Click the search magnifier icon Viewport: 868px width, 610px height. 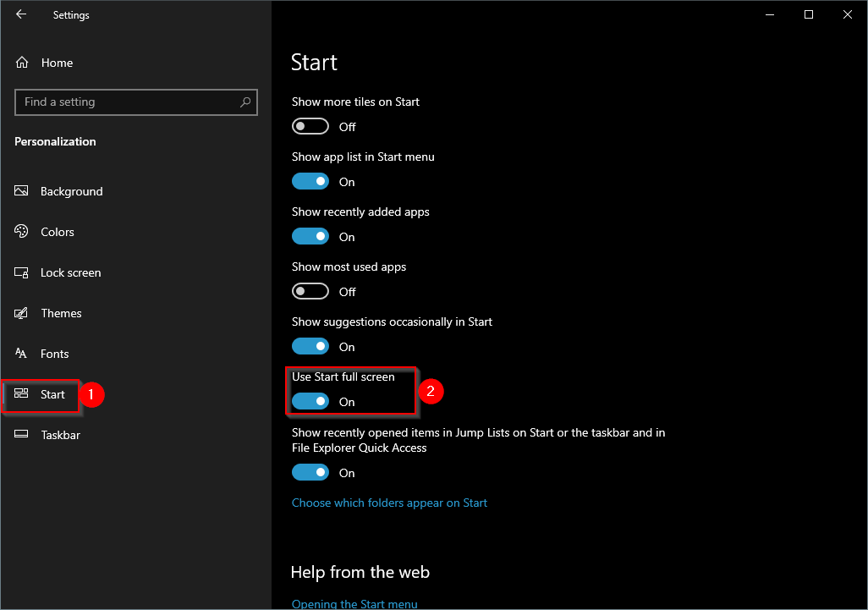pyautogui.click(x=245, y=102)
